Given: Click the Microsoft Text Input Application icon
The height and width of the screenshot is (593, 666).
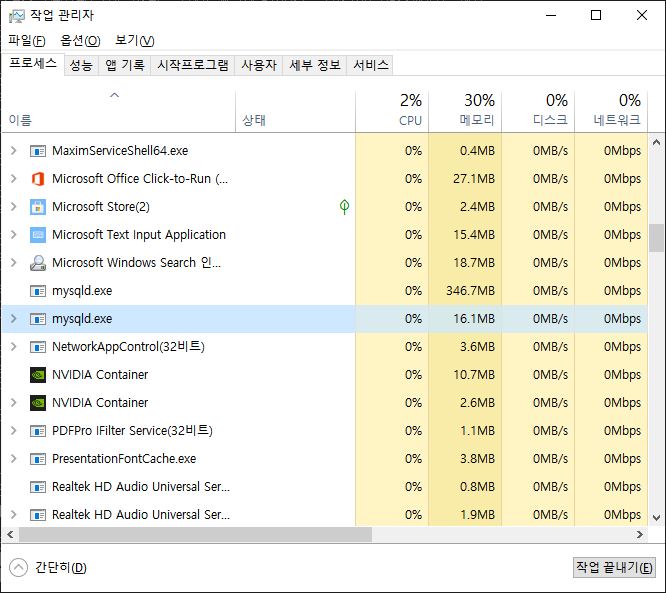Looking at the screenshot, I should tap(38, 235).
